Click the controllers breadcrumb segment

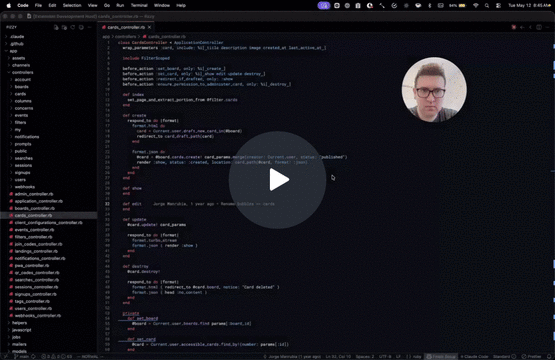(125, 36)
